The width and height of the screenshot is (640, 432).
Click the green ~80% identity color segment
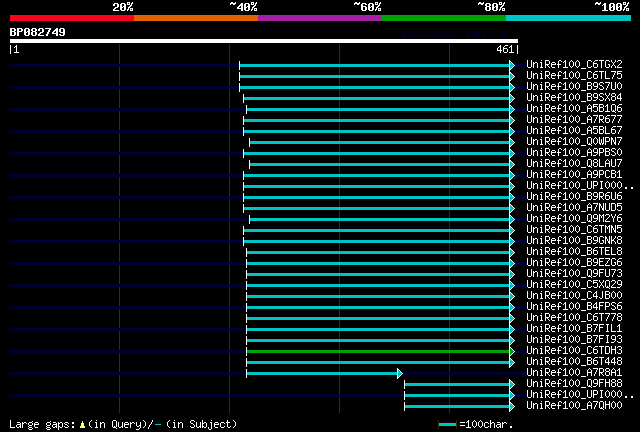444,18
